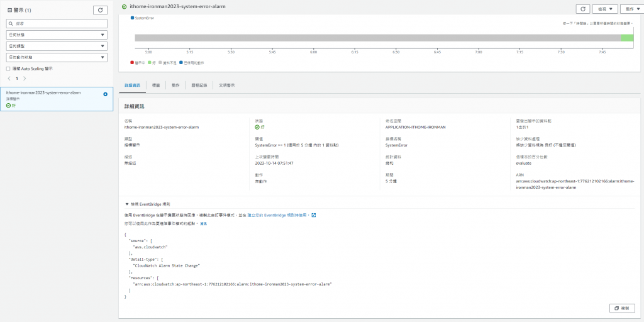Click the resources ARN line in JSON
This screenshot has height=322, width=644.
pos(232,284)
